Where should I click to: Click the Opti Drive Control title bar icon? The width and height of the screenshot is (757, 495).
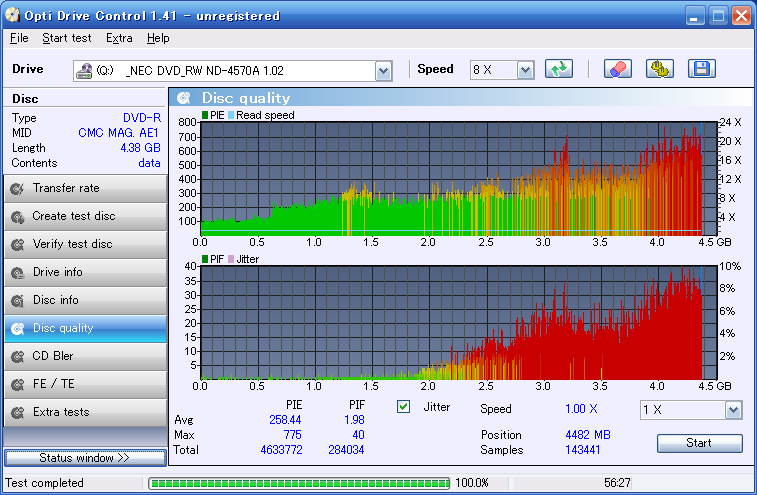(x=12, y=15)
